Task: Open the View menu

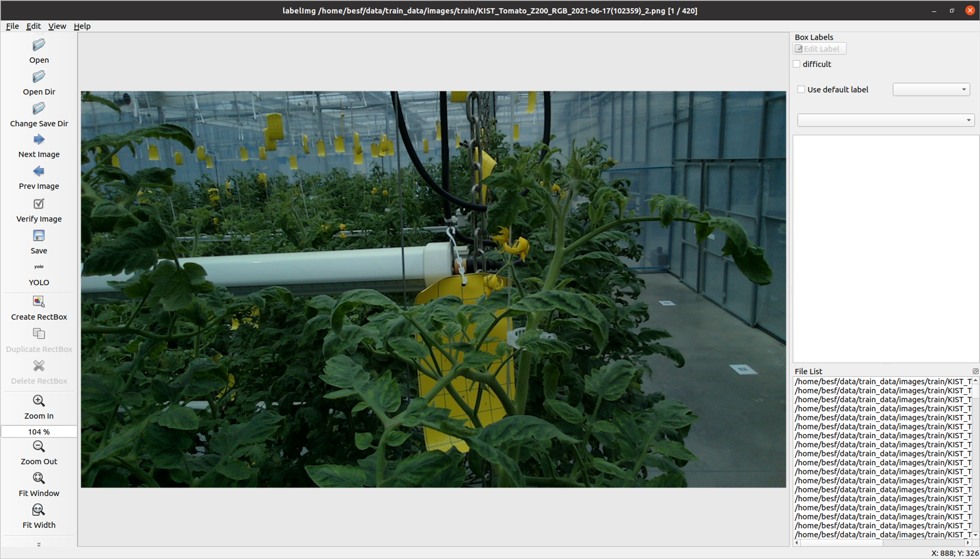Action: pos(57,26)
